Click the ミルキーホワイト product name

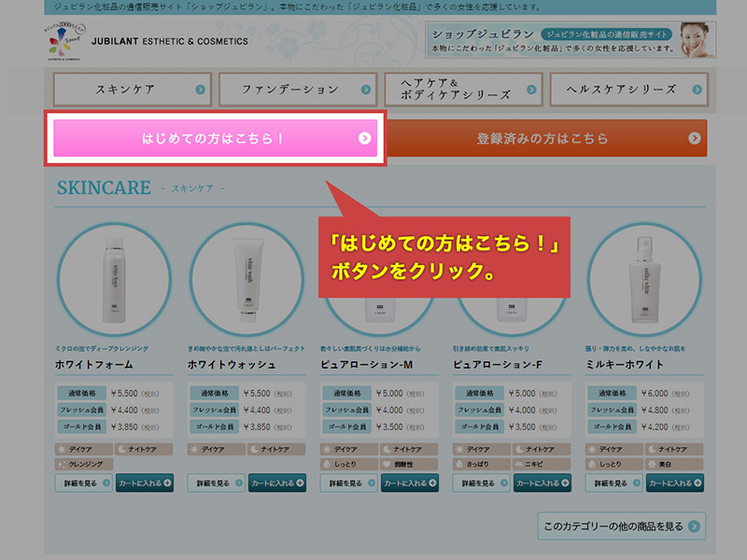point(624,365)
